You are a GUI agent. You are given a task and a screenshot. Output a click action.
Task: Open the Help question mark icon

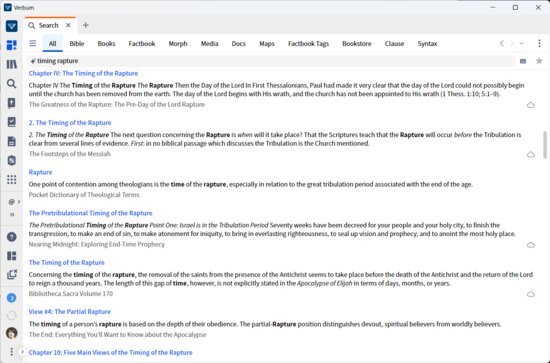[x=12, y=237]
